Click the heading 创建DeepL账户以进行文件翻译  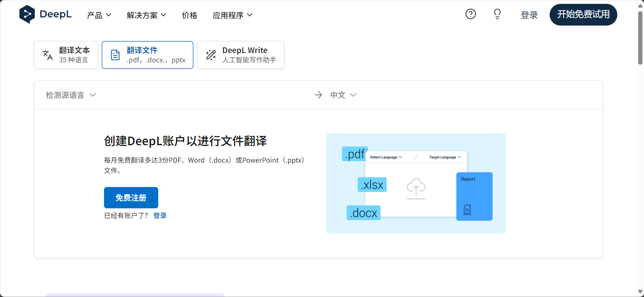[185, 141]
